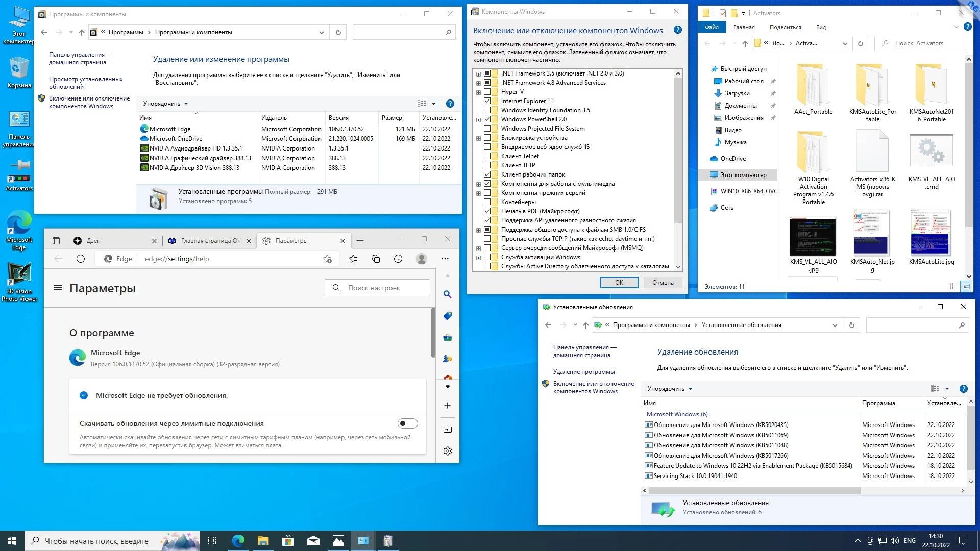Expand the .NET Framework 3.5 node
Screen dimensions: 980x551
478,73
